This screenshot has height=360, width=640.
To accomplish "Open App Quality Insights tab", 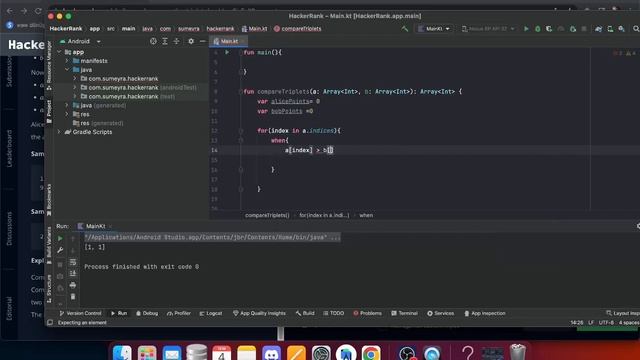I will coord(259,313).
